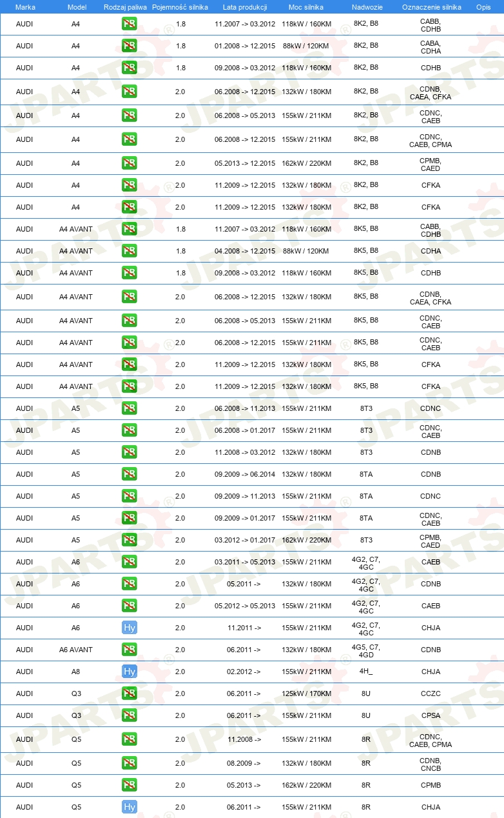Click the engine code cell CABA, CDHA
Viewport: 504px width, 818px height.
point(431,47)
